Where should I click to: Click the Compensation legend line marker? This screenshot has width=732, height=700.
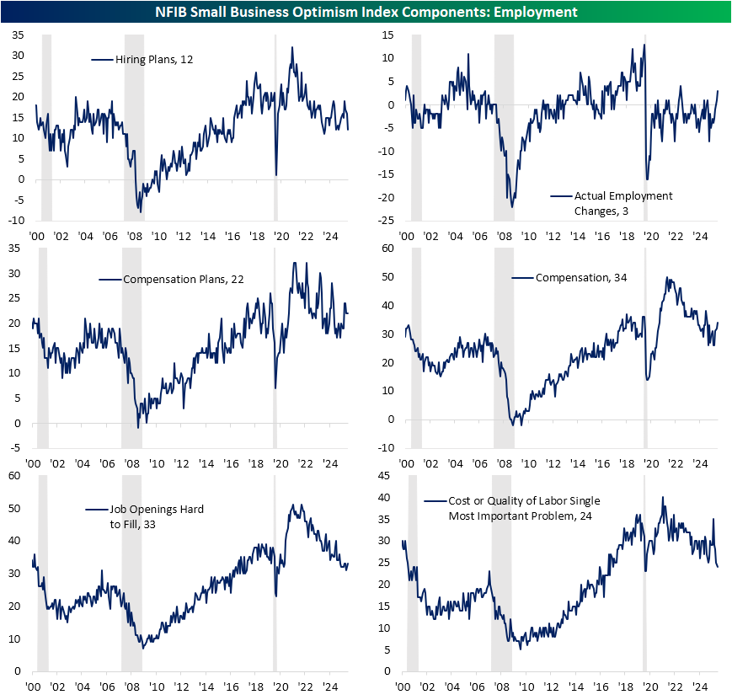(x=522, y=277)
